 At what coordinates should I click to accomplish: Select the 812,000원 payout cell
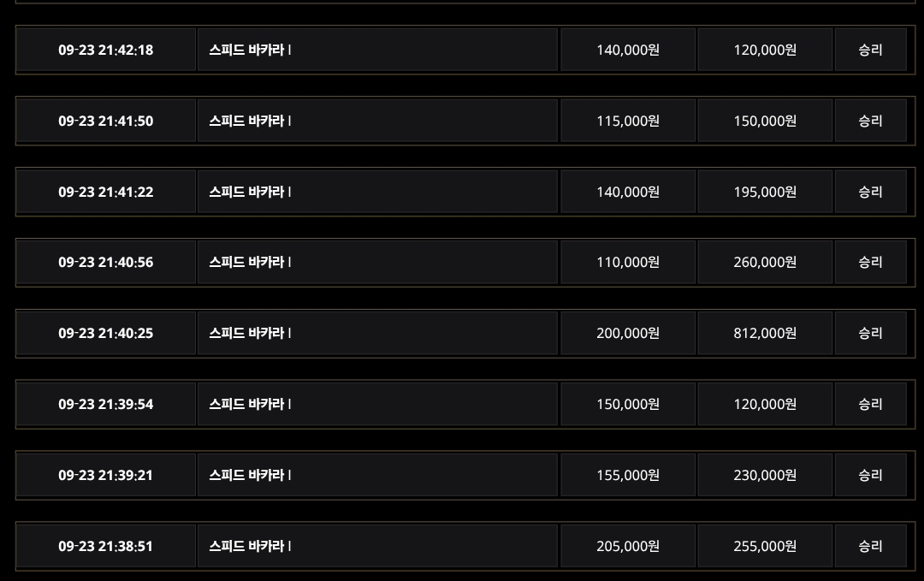pyautogui.click(x=765, y=333)
